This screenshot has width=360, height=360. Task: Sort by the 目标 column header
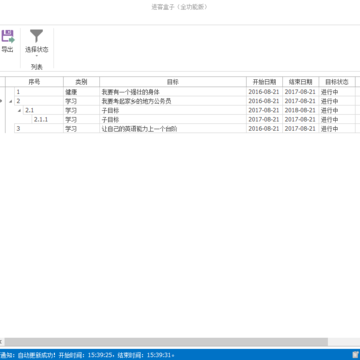coord(173,82)
